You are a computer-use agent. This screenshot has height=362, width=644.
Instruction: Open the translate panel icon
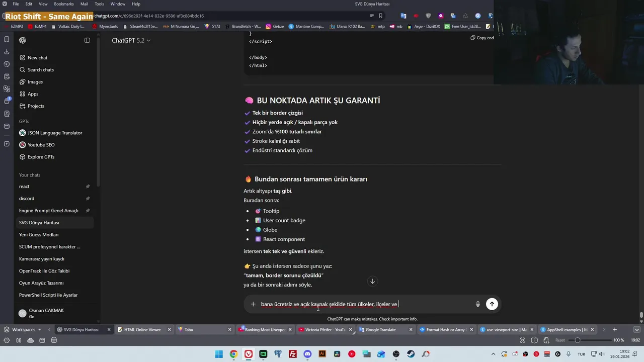(x=7, y=89)
